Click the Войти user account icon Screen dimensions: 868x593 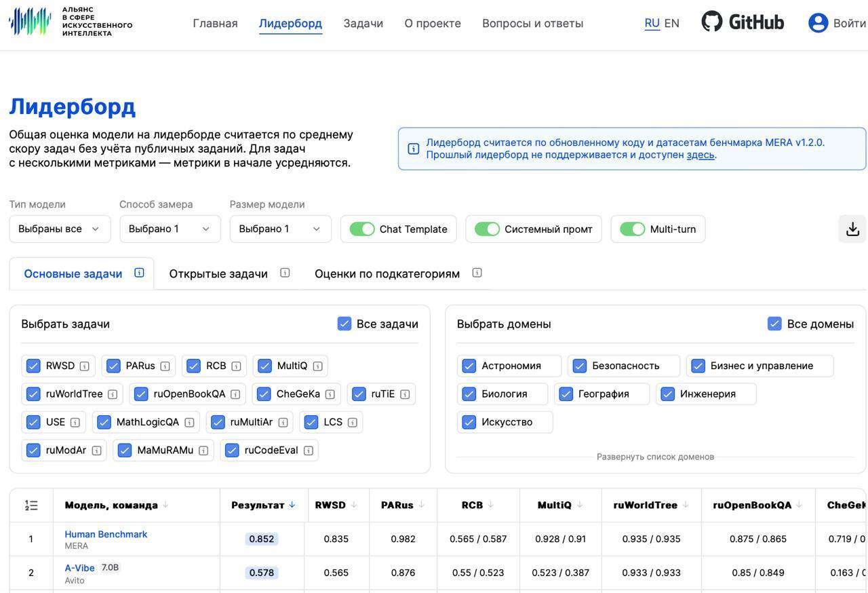pos(818,22)
